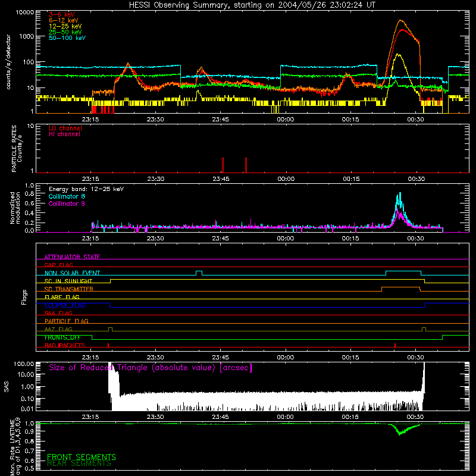476x476 pixels.
Task: Click the first red particle spike near 23:45
Action: pos(223,165)
